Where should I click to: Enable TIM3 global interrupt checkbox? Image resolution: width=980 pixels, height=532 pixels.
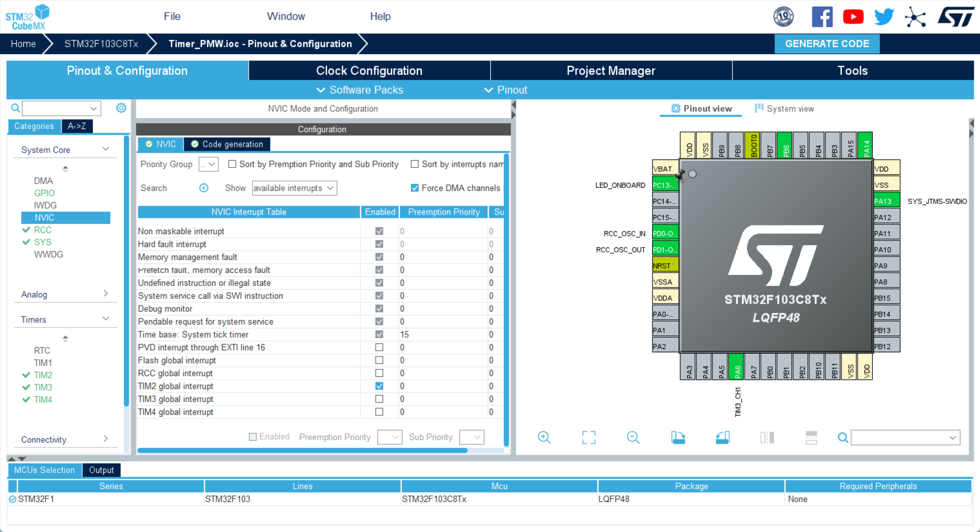coord(379,399)
